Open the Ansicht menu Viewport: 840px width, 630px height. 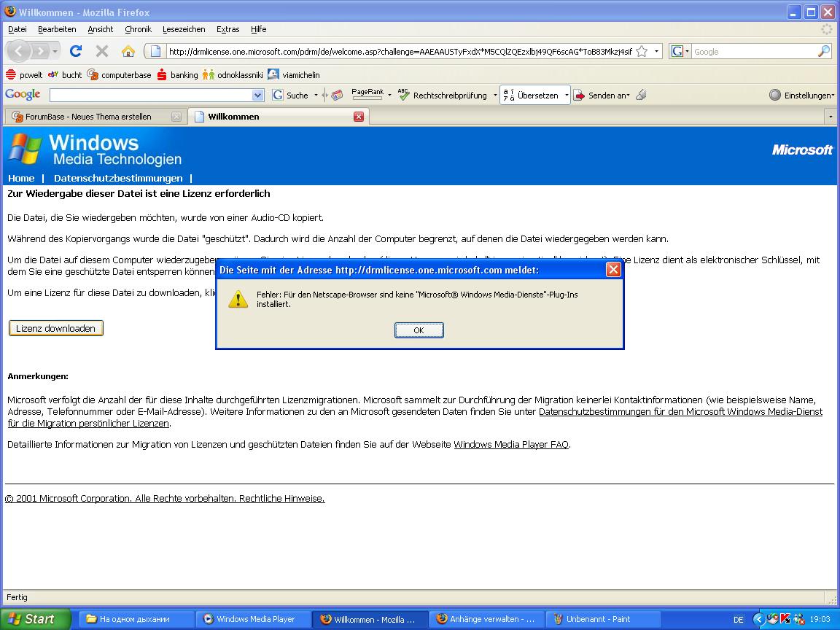pyautogui.click(x=100, y=29)
